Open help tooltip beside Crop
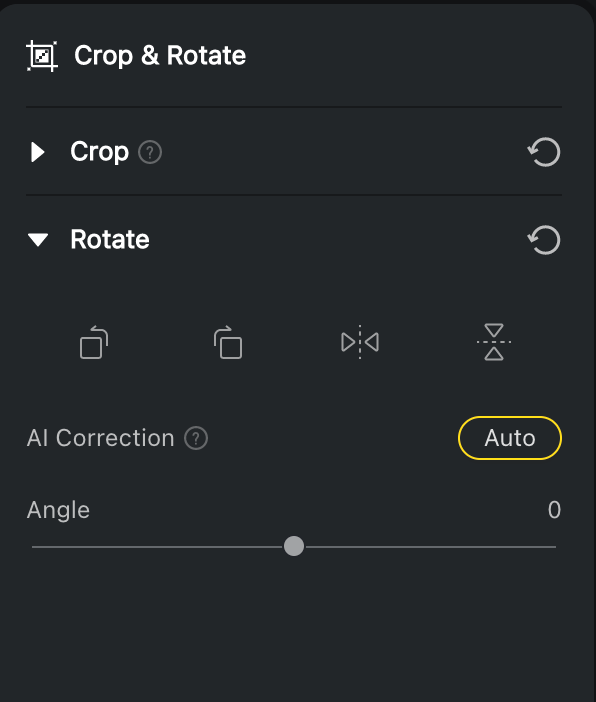This screenshot has width=596, height=702. click(x=150, y=152)
